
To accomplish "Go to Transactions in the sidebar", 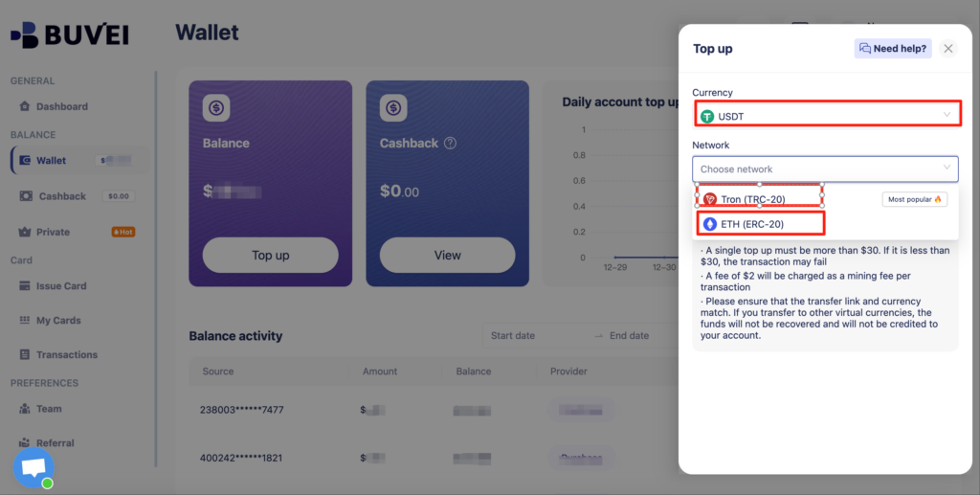I will pos(66,355).
